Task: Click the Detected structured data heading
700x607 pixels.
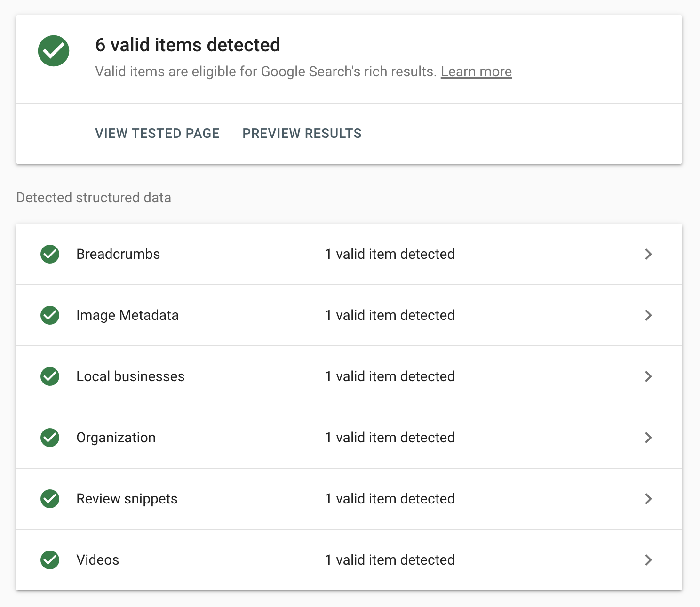Action: pyautogui.click(x=93, y=198)
